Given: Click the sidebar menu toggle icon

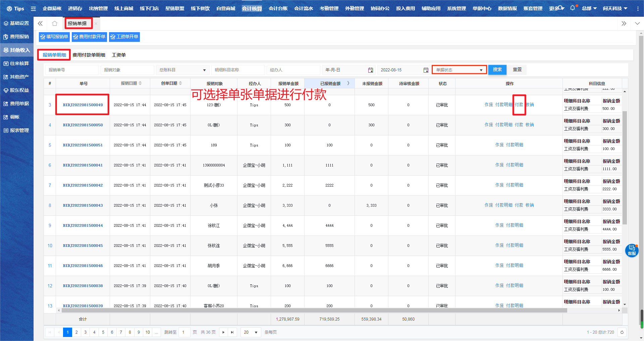Looking at the screenshot, I should (33, 8).
